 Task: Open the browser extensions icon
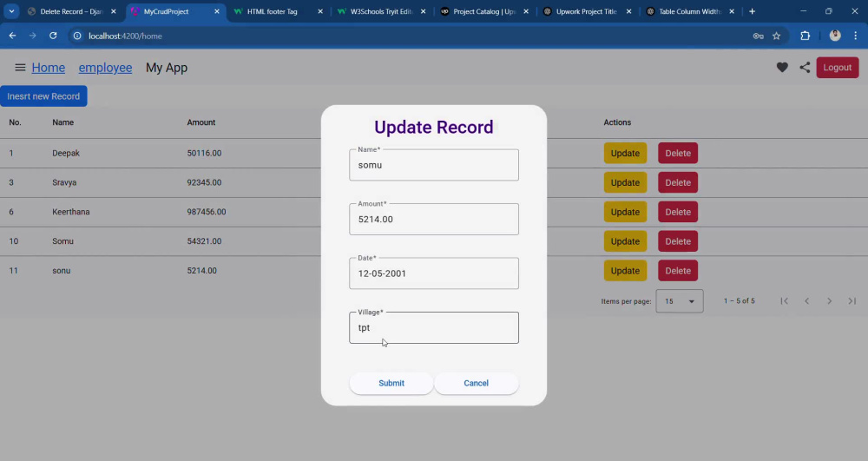(805, 36)
